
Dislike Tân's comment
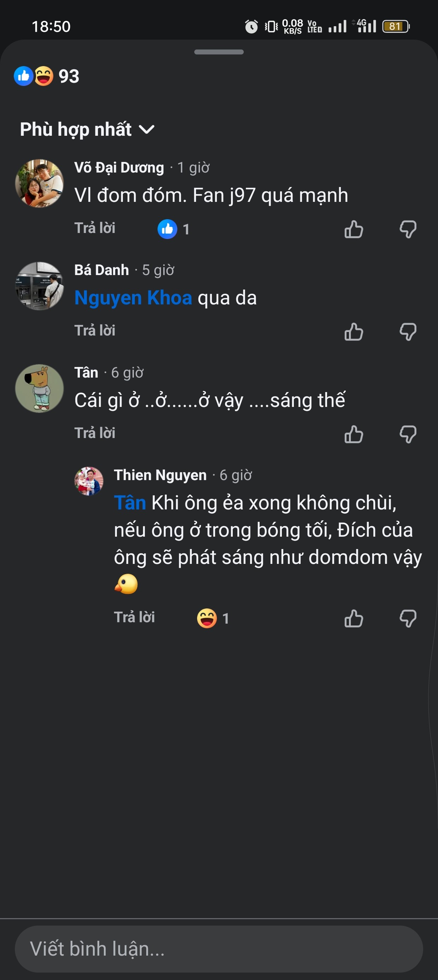(x=408, y=434)
